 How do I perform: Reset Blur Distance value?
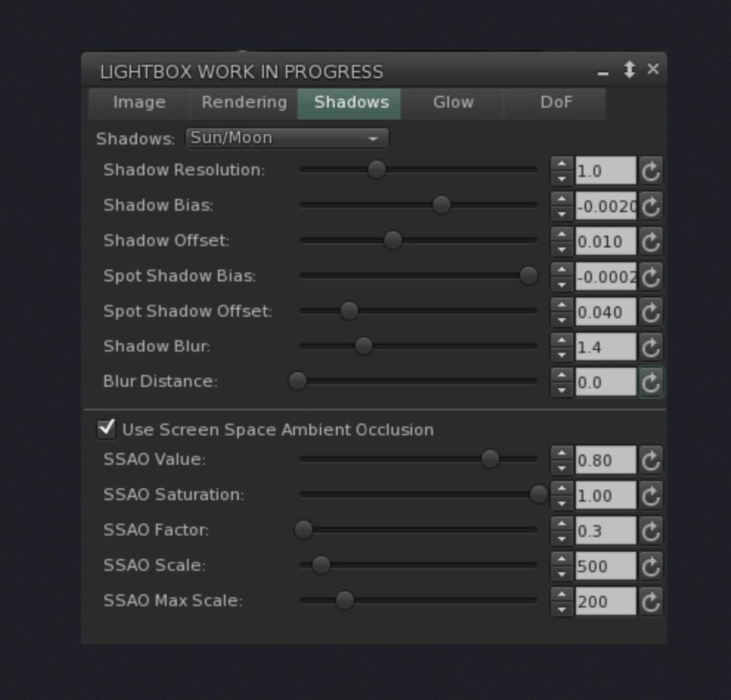[x=650, y=382]
